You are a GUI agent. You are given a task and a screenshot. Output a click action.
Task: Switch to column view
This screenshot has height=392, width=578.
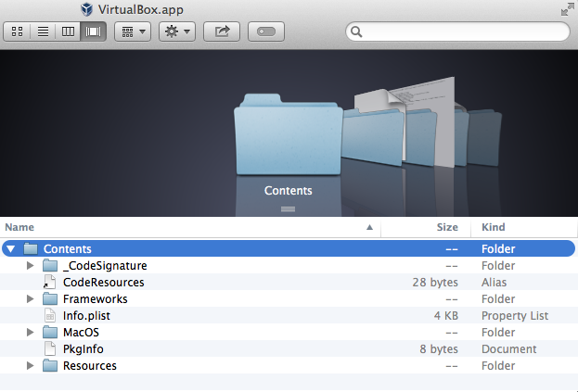[68, 32]
